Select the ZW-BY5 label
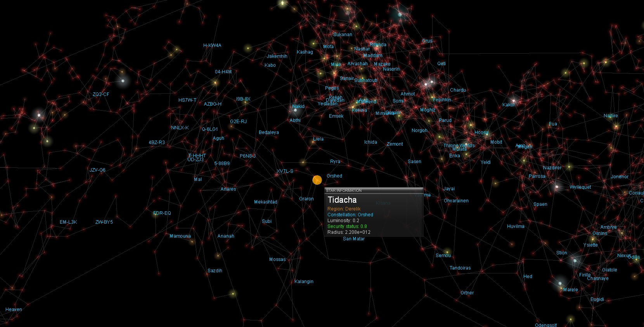This screenshot has height=327, width=644. [x=104, y=222]
